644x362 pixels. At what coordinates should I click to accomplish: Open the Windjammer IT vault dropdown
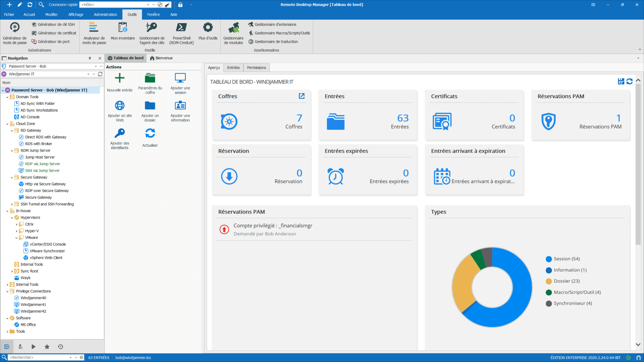tap(88, 74)
